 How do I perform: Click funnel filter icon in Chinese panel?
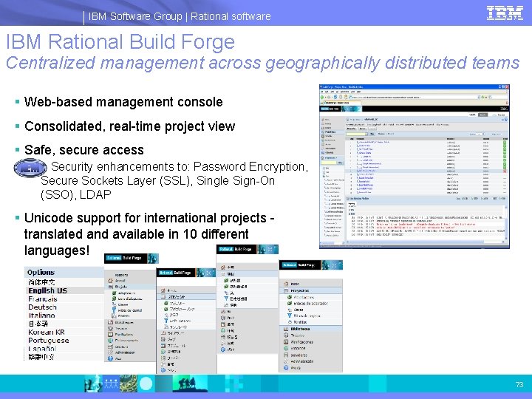[226, 299]
